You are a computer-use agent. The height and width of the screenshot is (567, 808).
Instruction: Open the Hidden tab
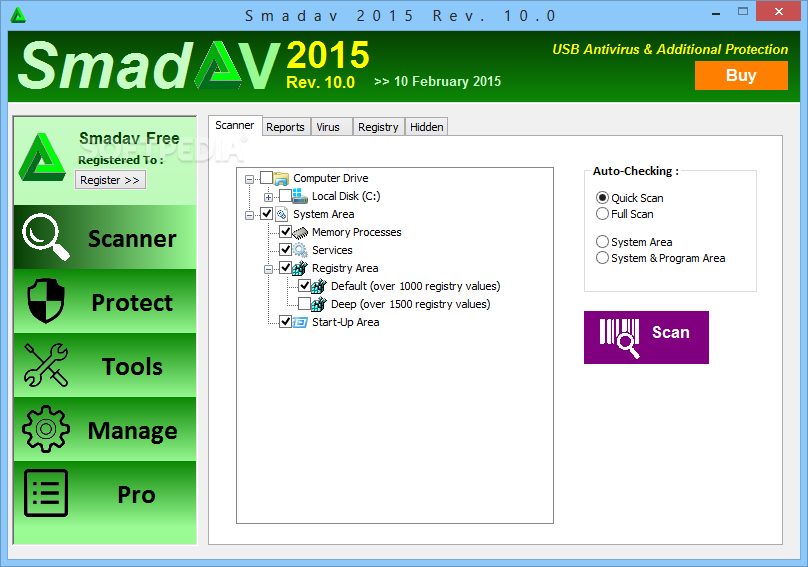tap(426, 127)
